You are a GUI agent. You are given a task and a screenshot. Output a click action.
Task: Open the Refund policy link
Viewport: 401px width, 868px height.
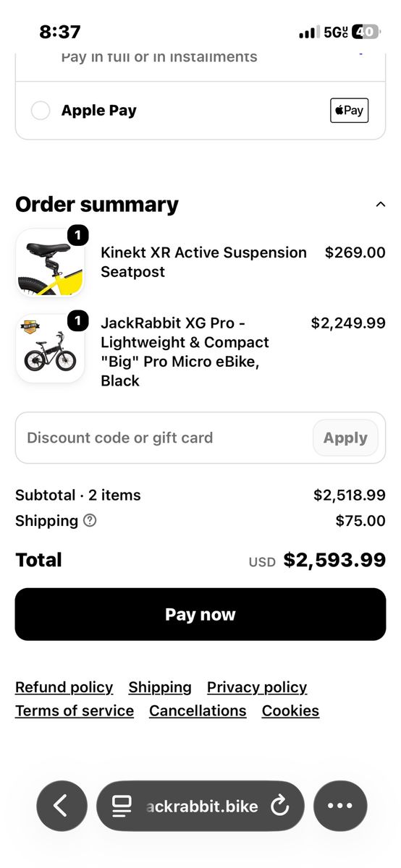[x=64, y=687]
